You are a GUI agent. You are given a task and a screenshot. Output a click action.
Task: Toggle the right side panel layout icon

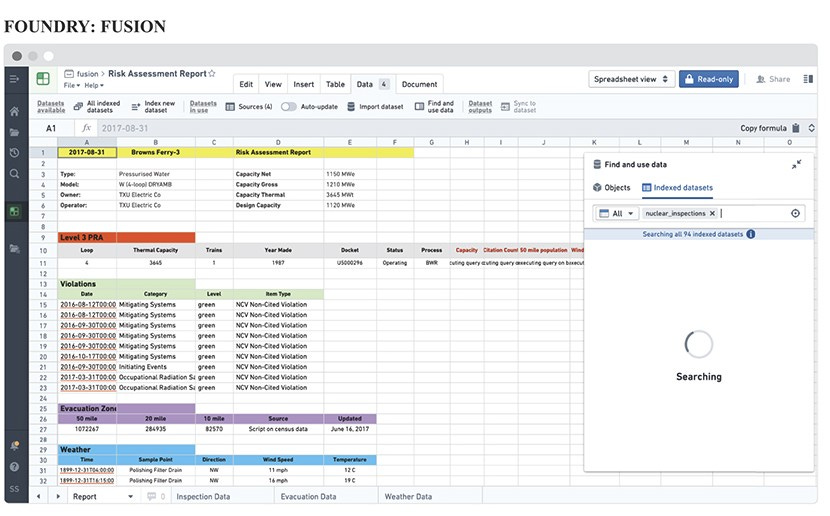tap(808, 79)
